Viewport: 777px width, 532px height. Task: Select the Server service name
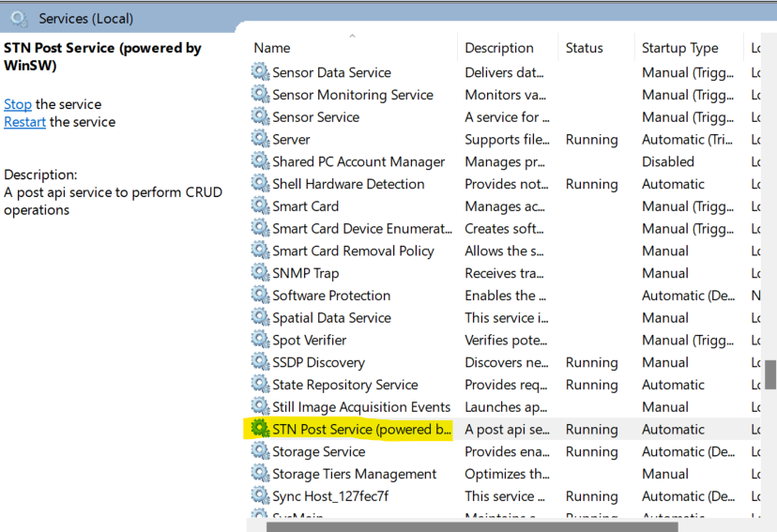(291, 140)
